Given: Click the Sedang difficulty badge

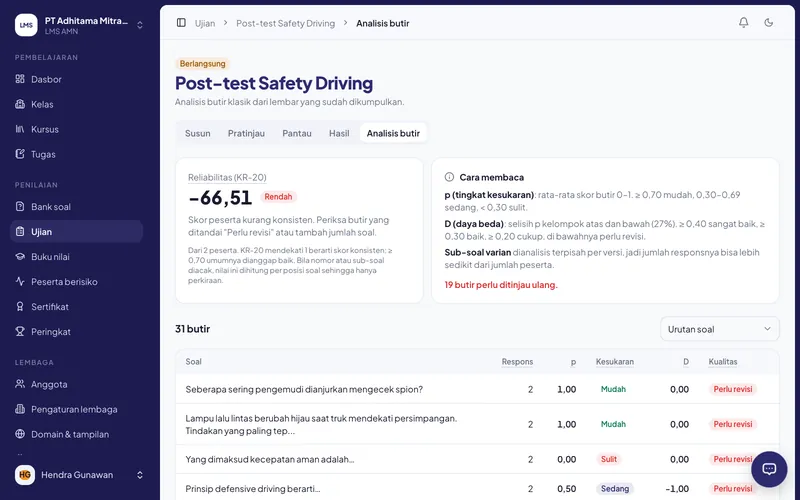Looking at the screenshot, I should [x=615, y=489].
